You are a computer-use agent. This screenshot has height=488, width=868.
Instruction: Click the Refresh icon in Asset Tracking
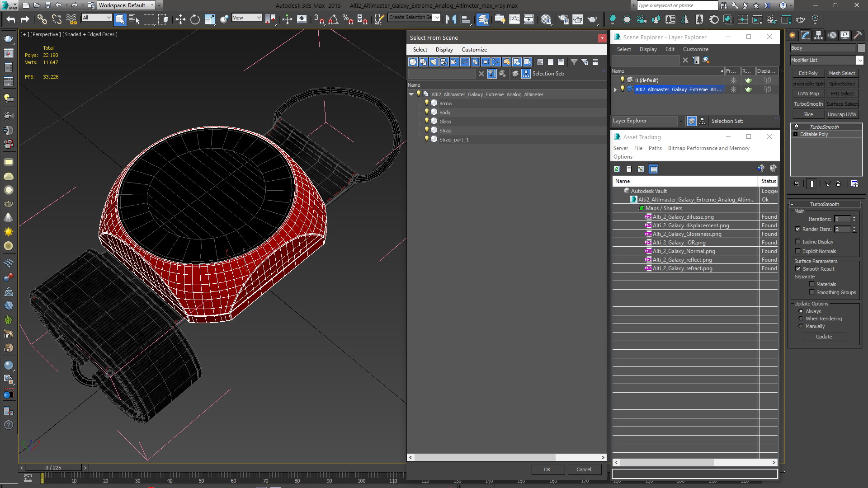point(617,169)
